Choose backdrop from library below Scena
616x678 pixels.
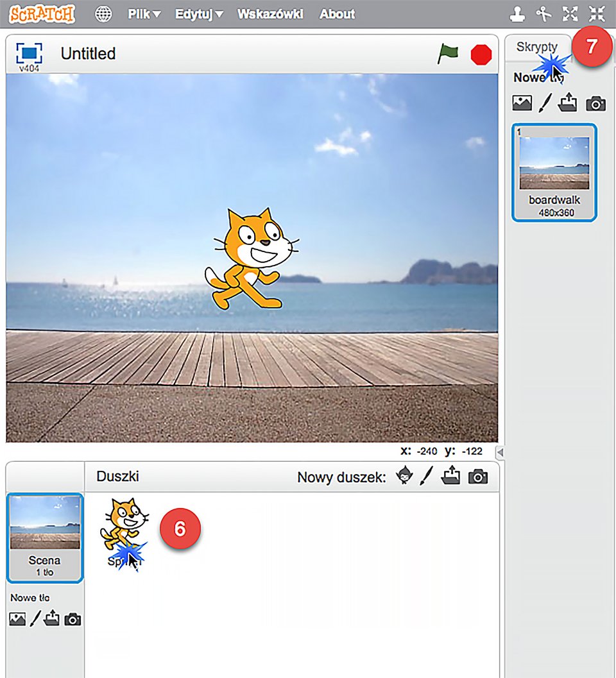[x=17, y=619]
